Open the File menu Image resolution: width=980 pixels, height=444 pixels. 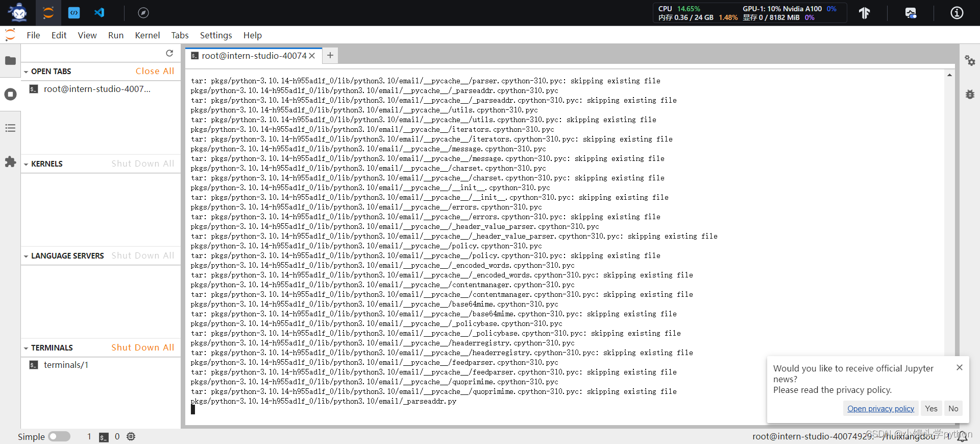(33, 35)
